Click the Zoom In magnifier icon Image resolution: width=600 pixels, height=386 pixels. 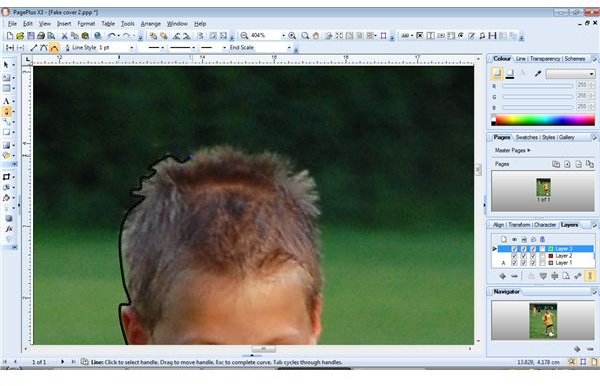[x=292, y=36]
